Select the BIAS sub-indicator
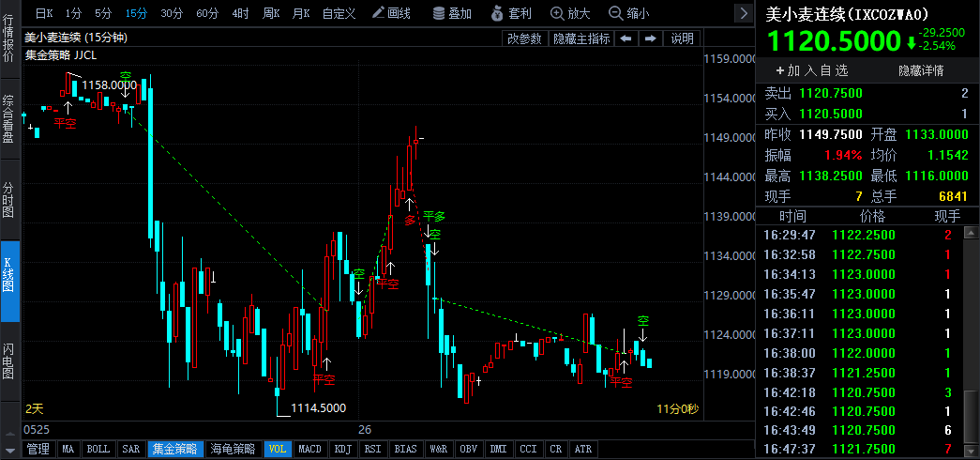The image size is (980, 460). (406, 449)
